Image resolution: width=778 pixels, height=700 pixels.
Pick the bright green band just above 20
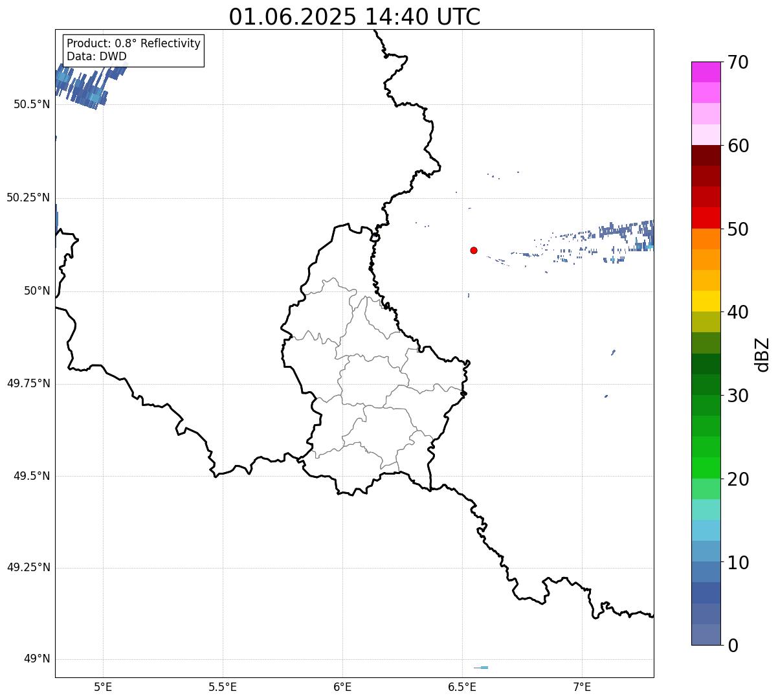(x=706, y=468)
